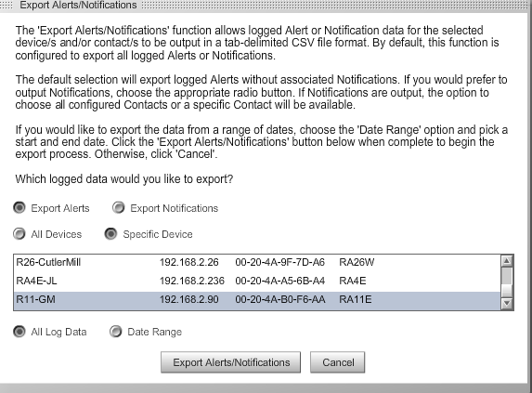
Task: Choose the R11-GM device row
Action: (257, 300)
